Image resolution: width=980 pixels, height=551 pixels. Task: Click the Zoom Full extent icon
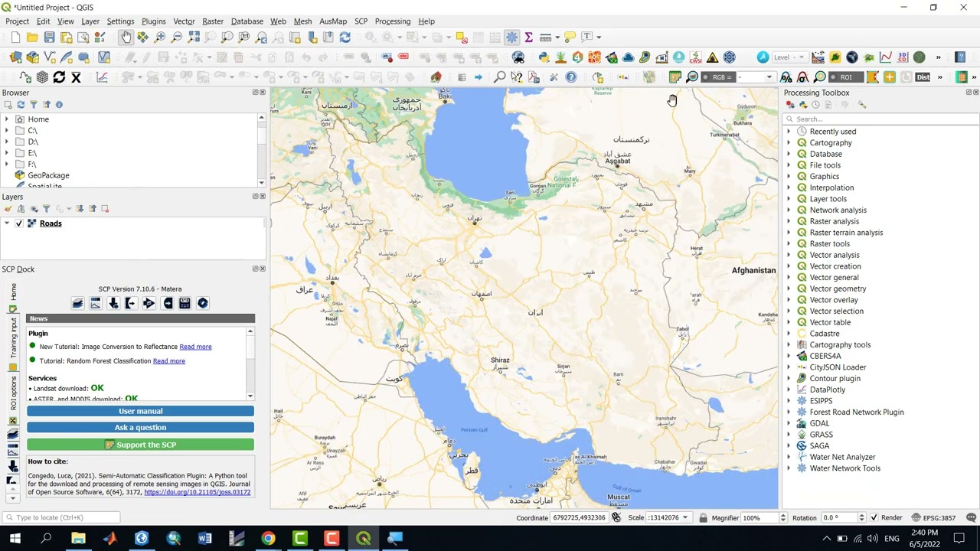point(194,37)
